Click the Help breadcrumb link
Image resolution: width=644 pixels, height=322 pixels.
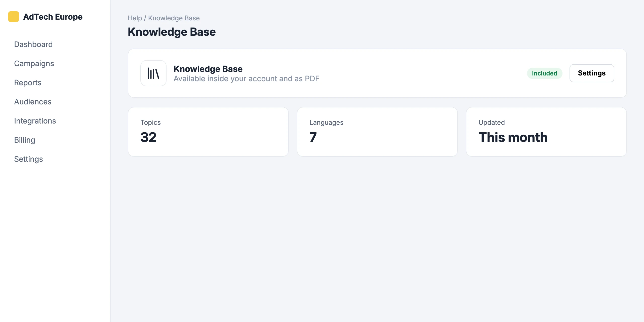coord(135,18)
